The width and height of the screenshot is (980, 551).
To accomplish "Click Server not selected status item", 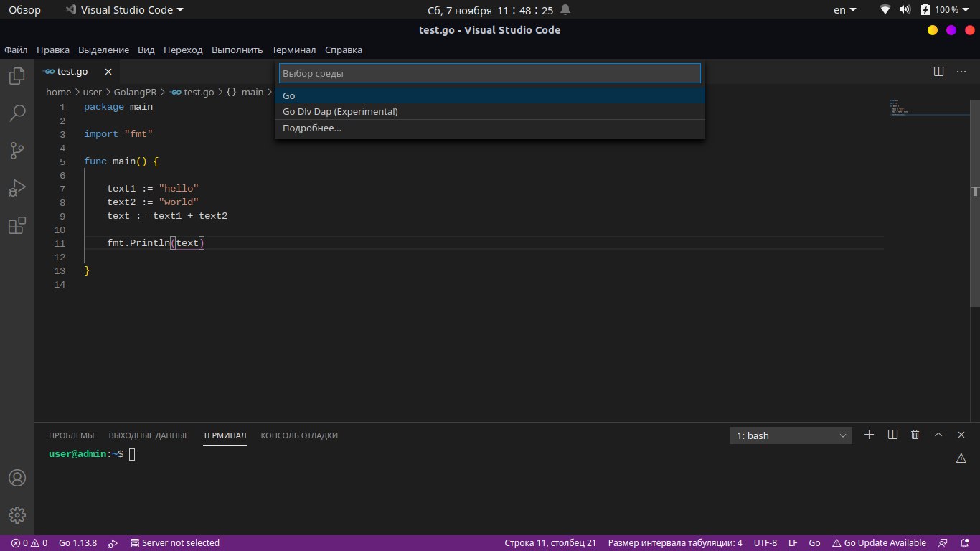I will (175, 543).
